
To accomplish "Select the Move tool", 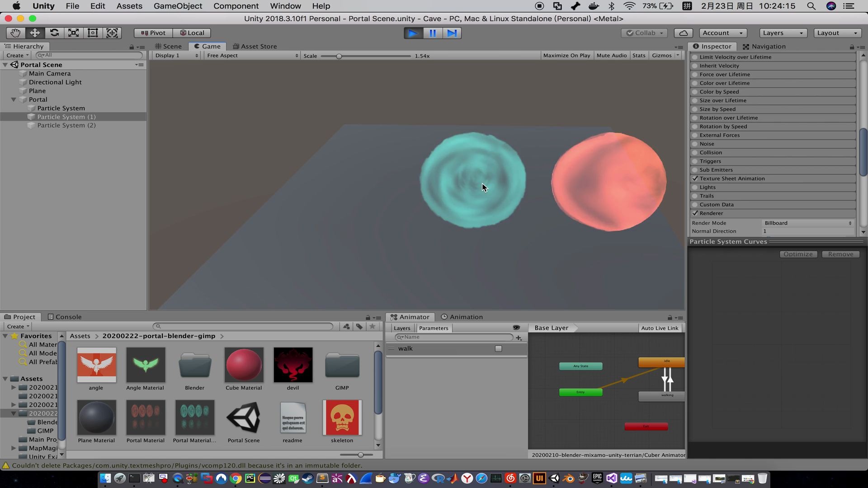I will pyautogui.click(x=35, y=33).
